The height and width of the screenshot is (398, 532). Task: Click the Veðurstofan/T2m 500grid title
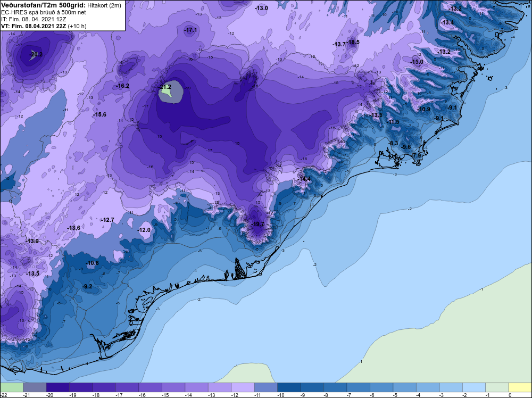click(x=43, y=4)
